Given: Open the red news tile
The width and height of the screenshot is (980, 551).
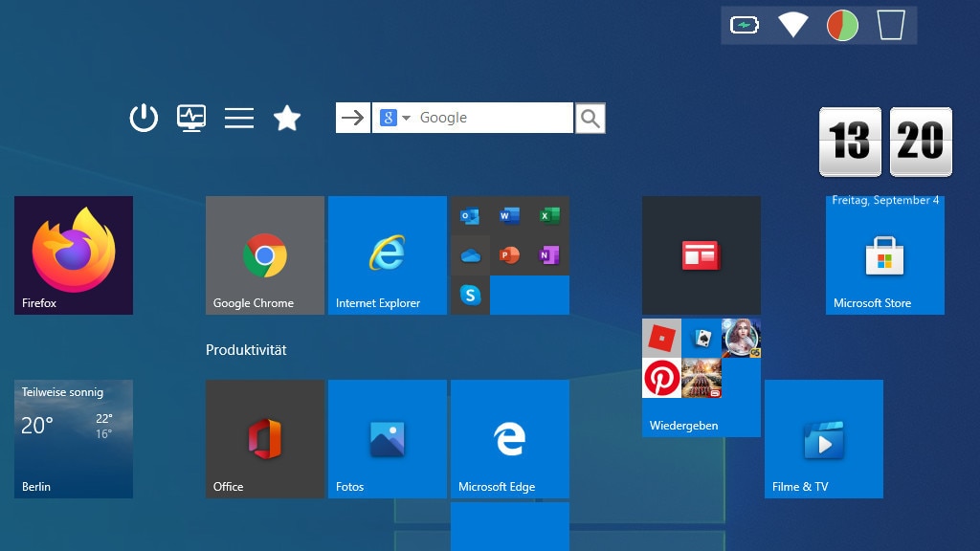Looking at the screenshot, I should (x=702, y=254).
